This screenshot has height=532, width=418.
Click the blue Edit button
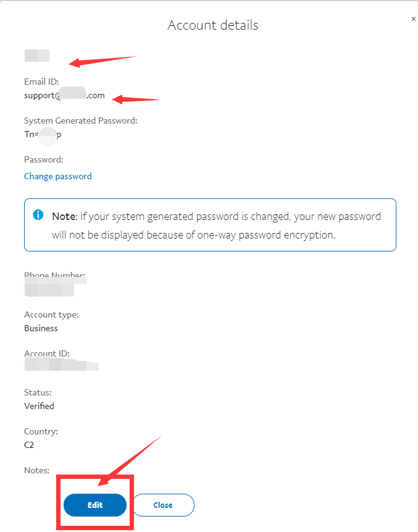point(95,505)
